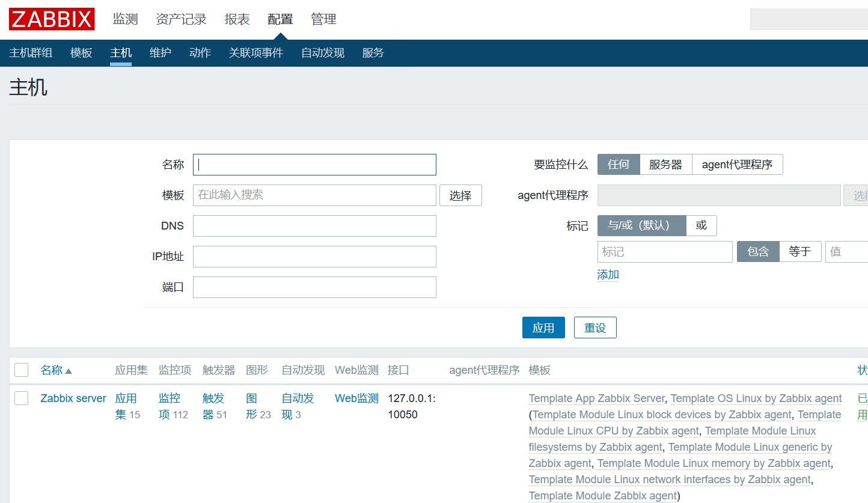This screenshot has height=503, width=868.
Task: Click the 标记 tag name field
Action: pyautogui.click(x=665, y=252)
